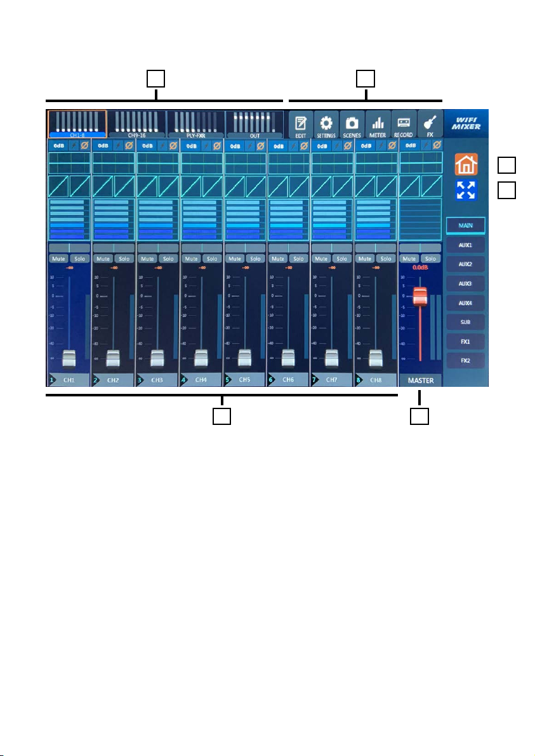The image size is (535, 756).
Task: Open the METER view
Action: (377, 125)
